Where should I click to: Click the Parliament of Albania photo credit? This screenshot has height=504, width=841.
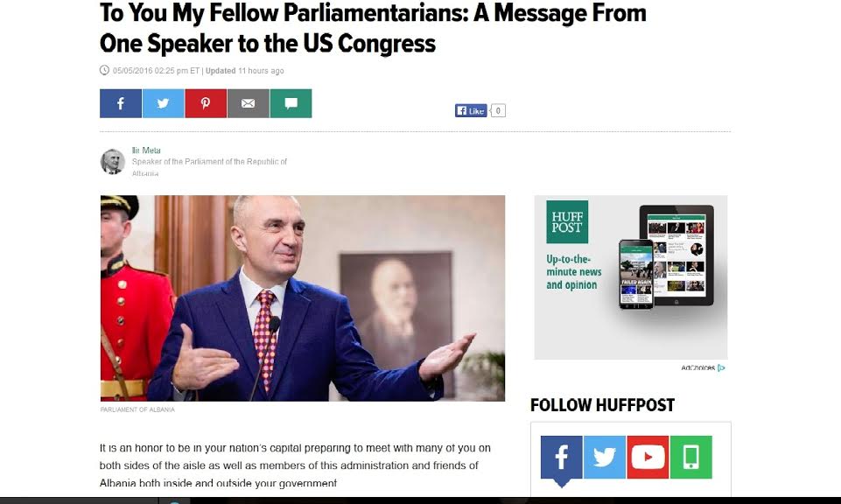(137, 409)
